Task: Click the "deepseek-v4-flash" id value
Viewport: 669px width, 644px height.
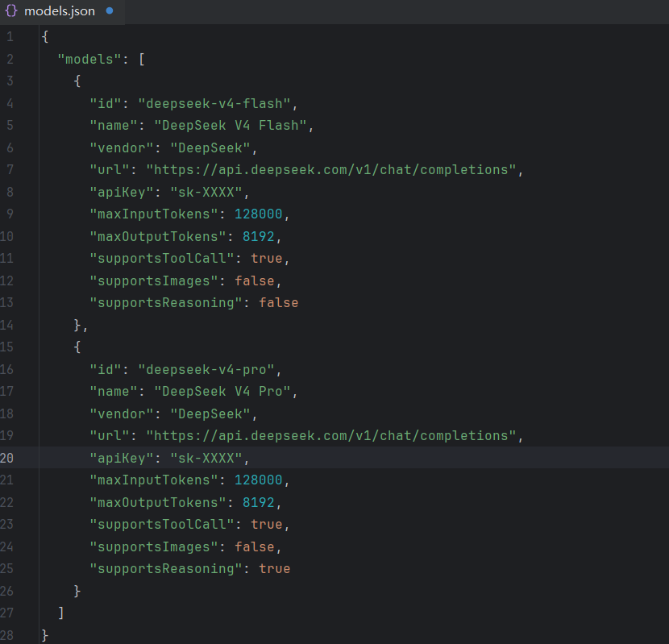Action: tap(214, 103)
